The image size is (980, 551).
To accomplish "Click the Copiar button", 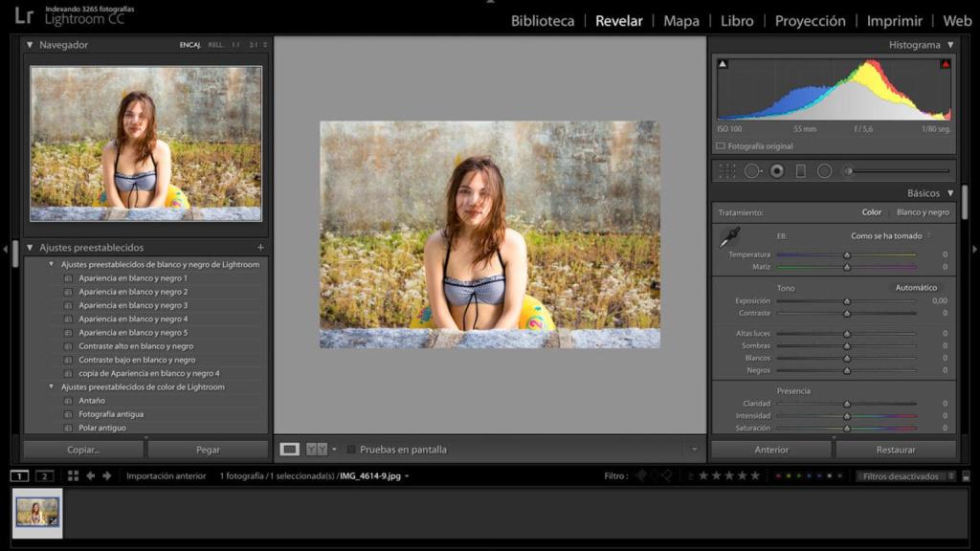I will click(x=82, y=449).
